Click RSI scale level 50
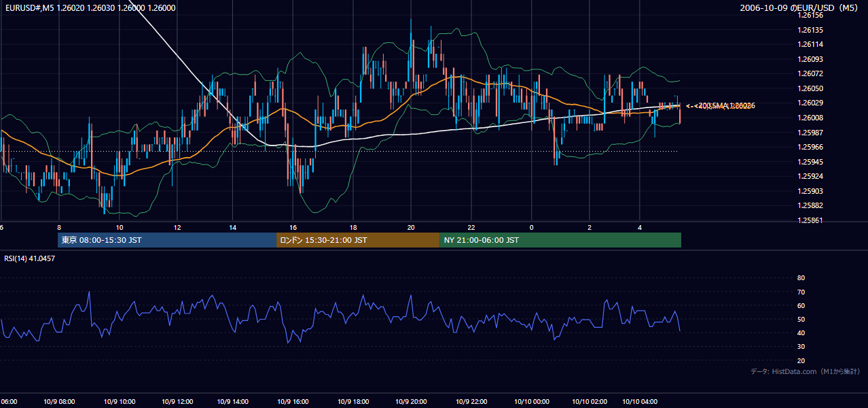 click(801, 319)
